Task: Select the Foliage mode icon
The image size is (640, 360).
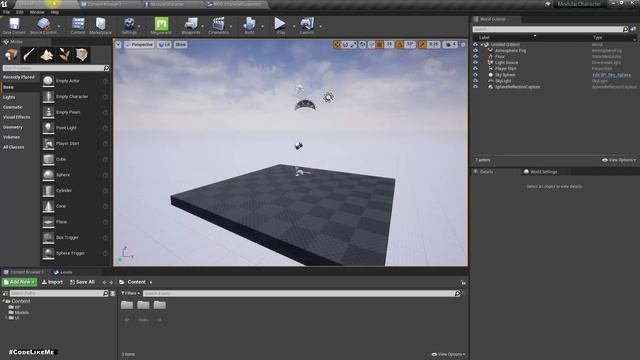Action: [x=64, y=55]
